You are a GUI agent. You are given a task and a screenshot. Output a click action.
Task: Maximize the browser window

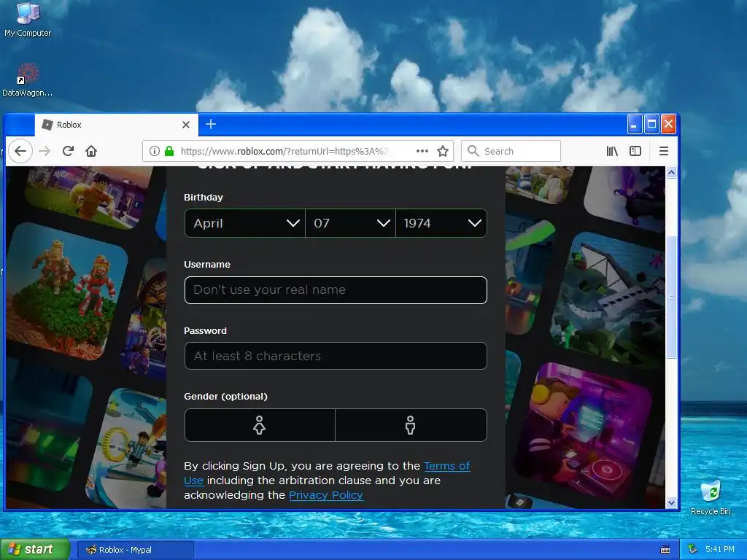(651, 125)
